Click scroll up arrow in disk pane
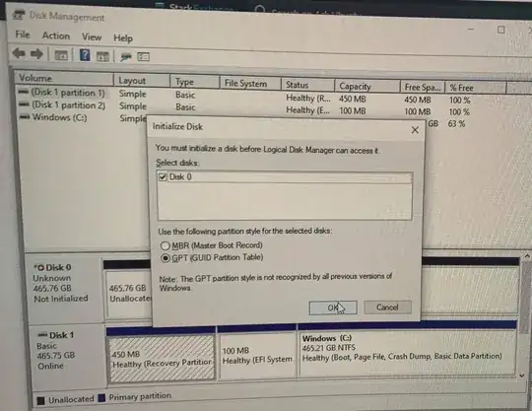 (527, 256)
